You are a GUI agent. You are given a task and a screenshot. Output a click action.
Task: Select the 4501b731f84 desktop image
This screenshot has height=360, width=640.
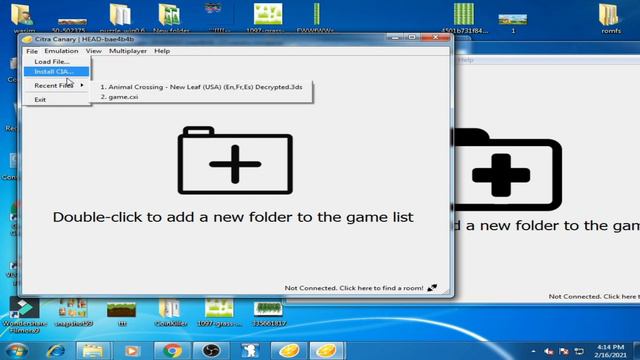coord(464,19)
